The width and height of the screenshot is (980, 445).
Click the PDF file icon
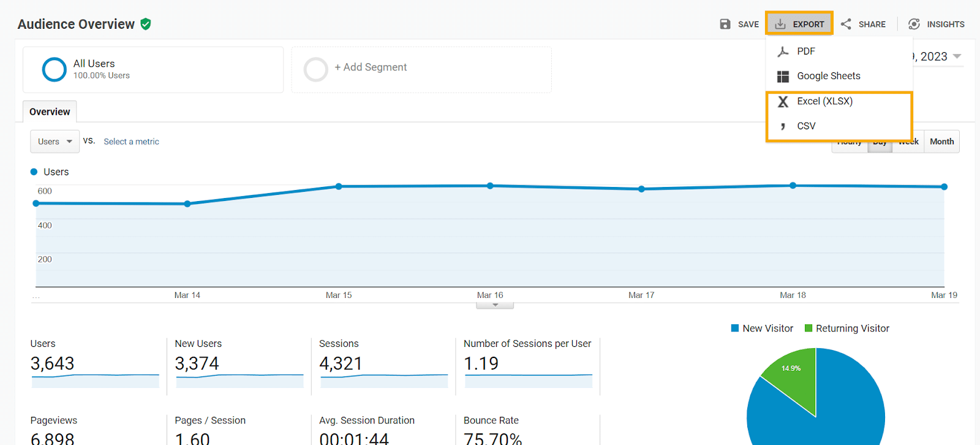coord(783,51)
